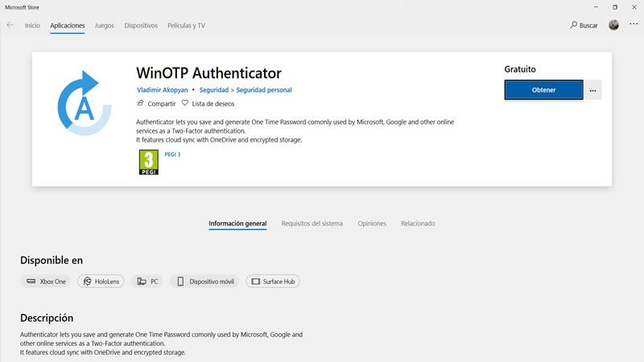
Task: Open the Opiniones tab
Action: pyautogui.click(x=372, y=224)
